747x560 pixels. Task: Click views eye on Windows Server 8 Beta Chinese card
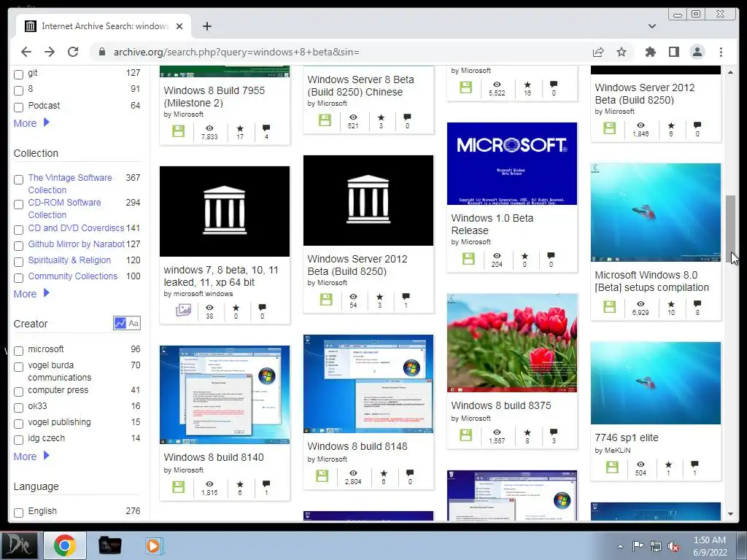[353, 117]
